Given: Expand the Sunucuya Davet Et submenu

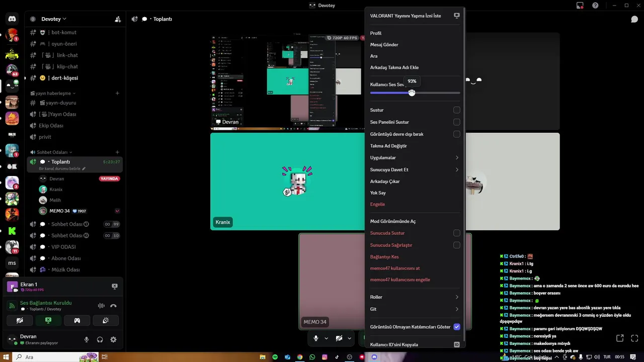Looking at the screenshot, I should 415,170.
